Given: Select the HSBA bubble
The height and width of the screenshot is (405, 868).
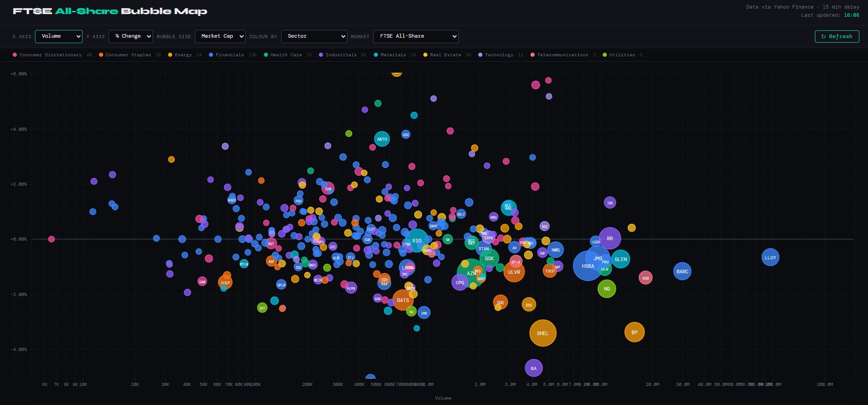Looking at the screenshot, I should click(x=588, y=266).
